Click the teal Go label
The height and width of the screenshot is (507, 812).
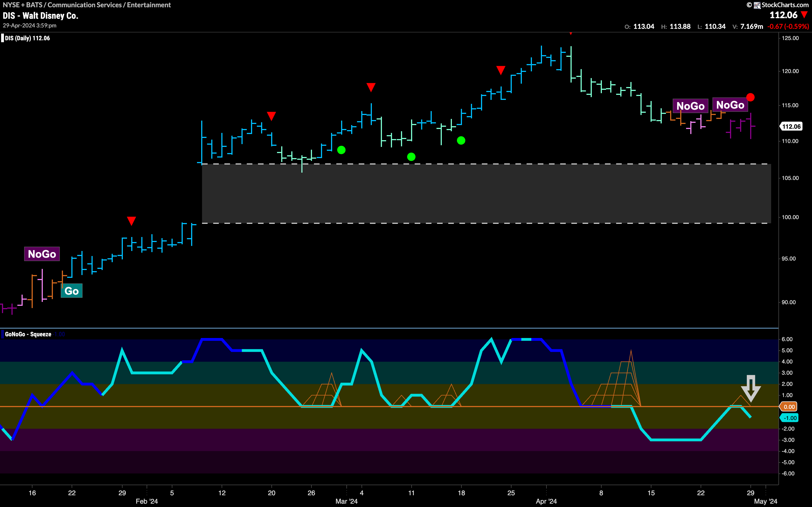click(71, 291)
